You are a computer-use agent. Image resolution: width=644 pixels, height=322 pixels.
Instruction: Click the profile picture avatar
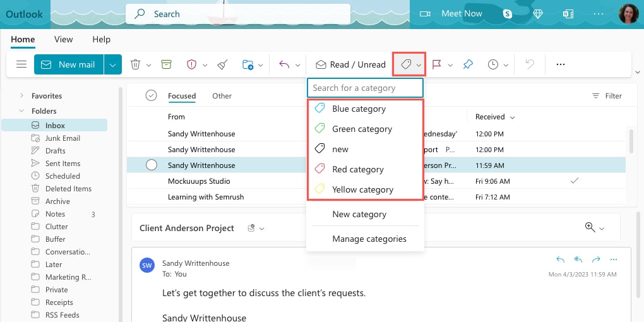[x=629, y=14]
